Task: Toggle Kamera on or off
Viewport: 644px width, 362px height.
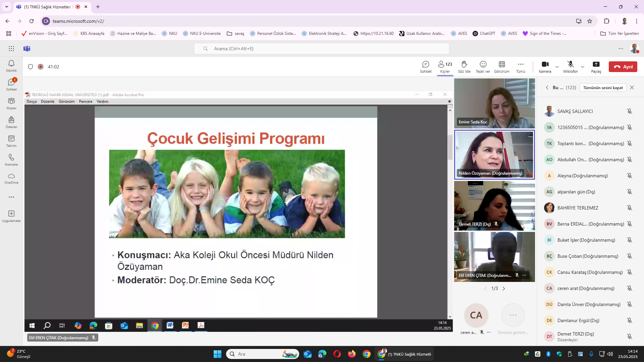Action: (x=545, y=67)
